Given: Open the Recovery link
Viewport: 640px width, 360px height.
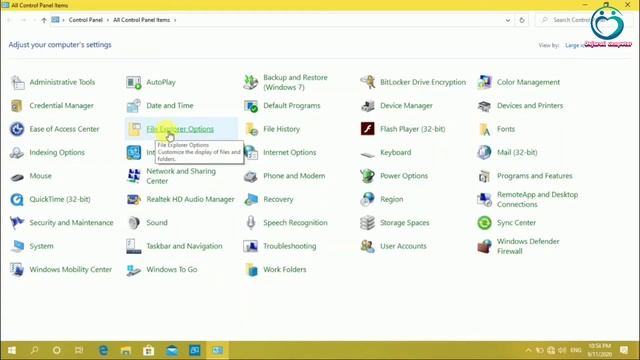Looking at the screenshot, I should 278,199.
